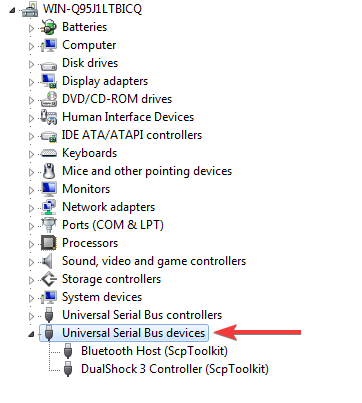The image size is (362, 403).
Task: Select IDE ATA/ATAPI controllers label
Action: click(x=132, y=135)
